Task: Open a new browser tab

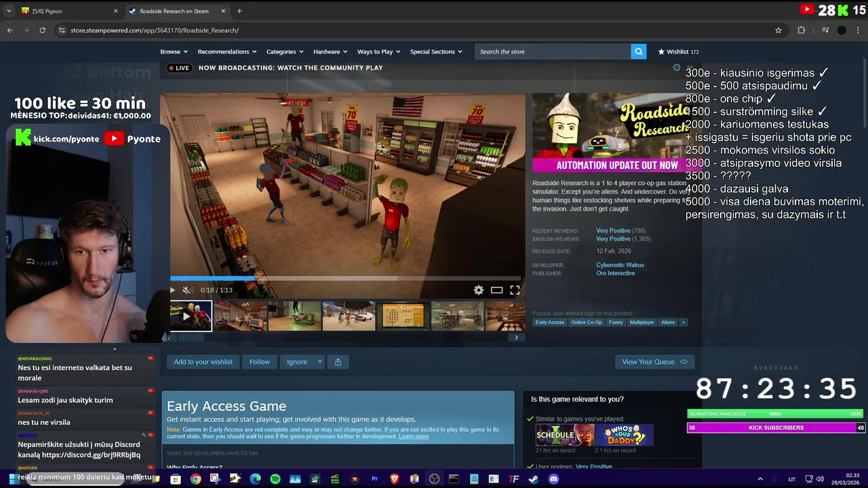Action: click(x=239, y=11)
